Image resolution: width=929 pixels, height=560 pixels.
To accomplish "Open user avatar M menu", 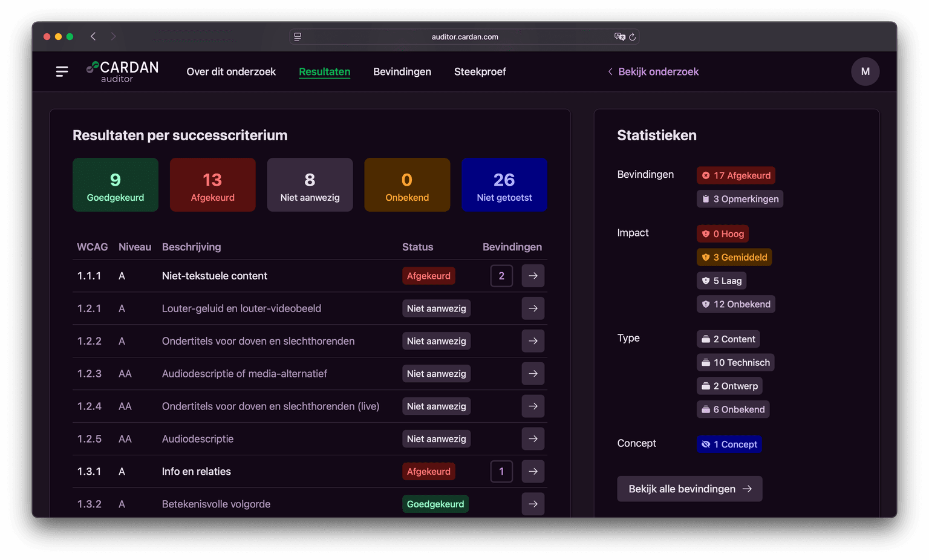I will [x=865, y=71].
